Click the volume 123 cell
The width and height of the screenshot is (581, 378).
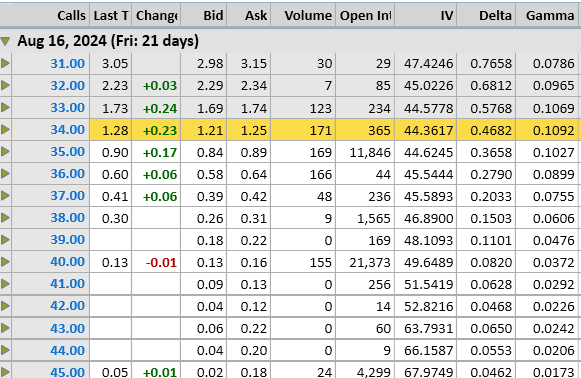click(303, 108)
